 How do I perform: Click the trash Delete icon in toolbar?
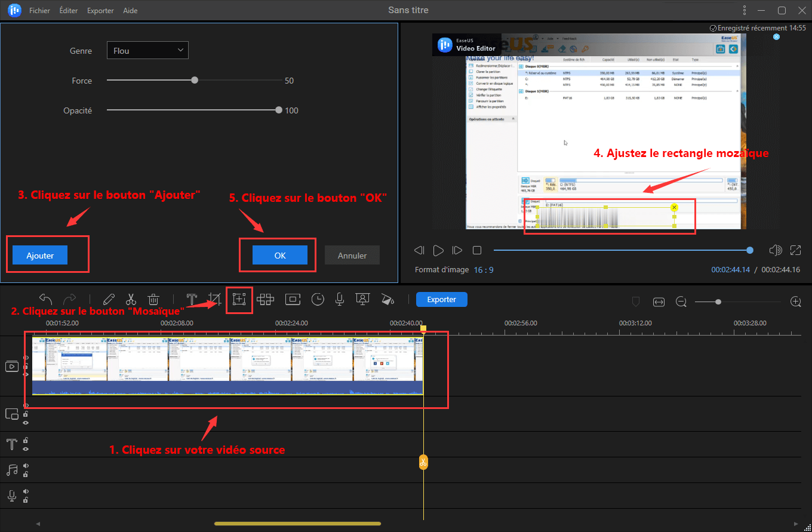click(153, 300)
